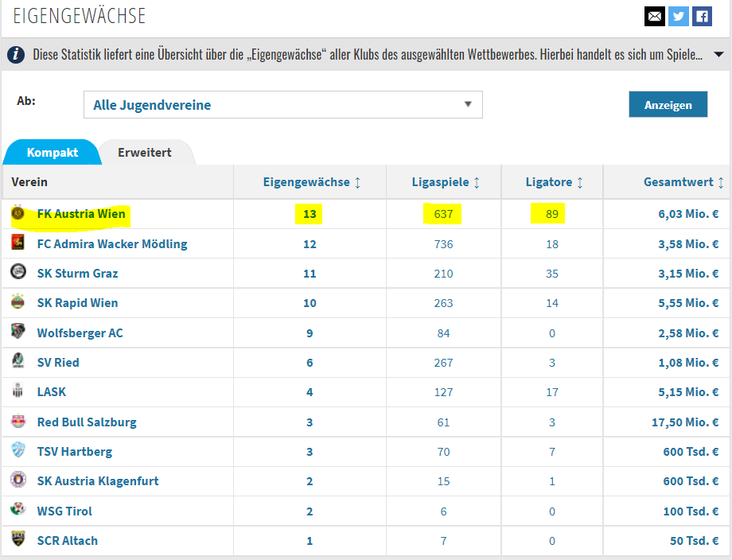Switch to the Kompakt tab
The height and width of the screenshot is (560, 732).
pos(53,153)
